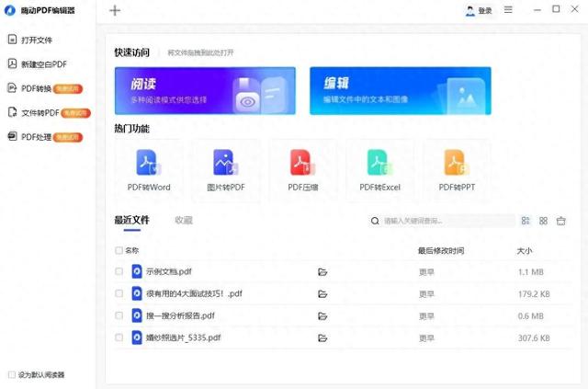This screenshot has height=389, width=588.
Task: Launch PDF转Excel tool icon
Action: 379,163
